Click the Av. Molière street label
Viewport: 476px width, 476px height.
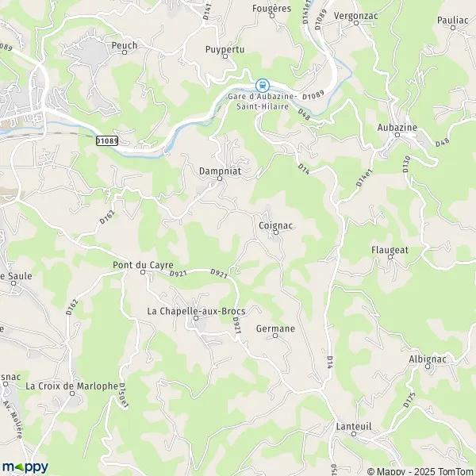(13, 419)
